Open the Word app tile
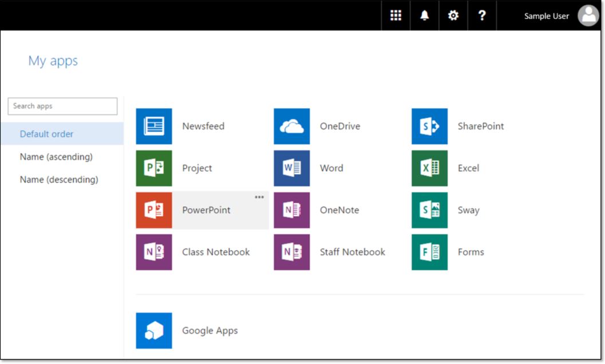Viewport: 605px width, 364px height. [292, 168]
